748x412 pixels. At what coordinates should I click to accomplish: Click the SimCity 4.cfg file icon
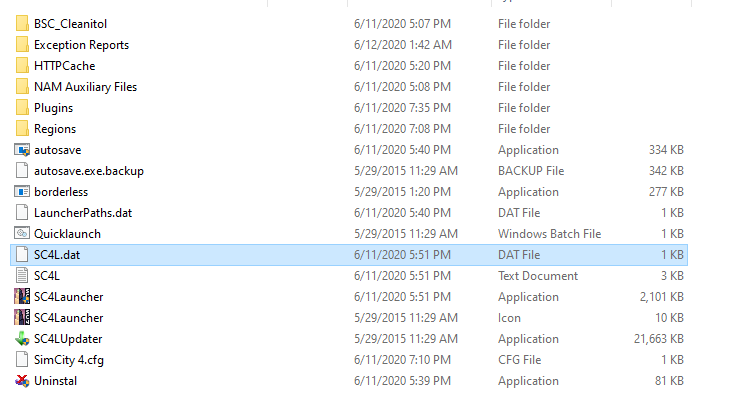[22, 360]
